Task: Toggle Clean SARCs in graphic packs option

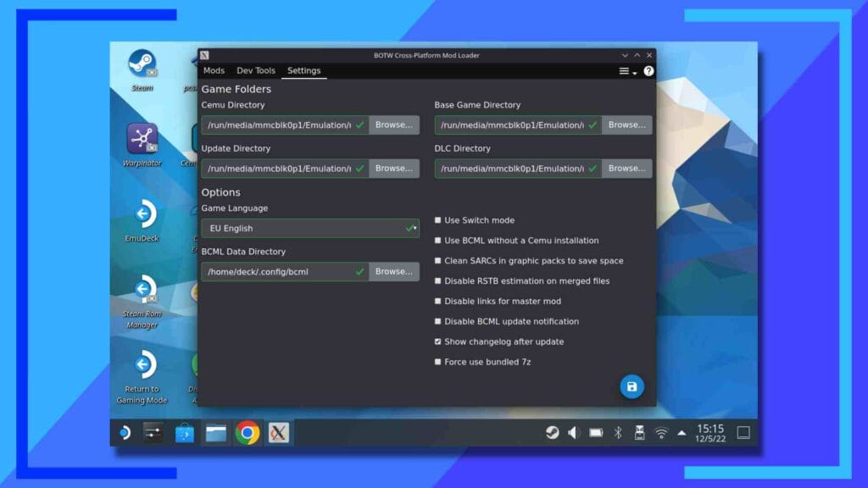Action: point(438,261)
